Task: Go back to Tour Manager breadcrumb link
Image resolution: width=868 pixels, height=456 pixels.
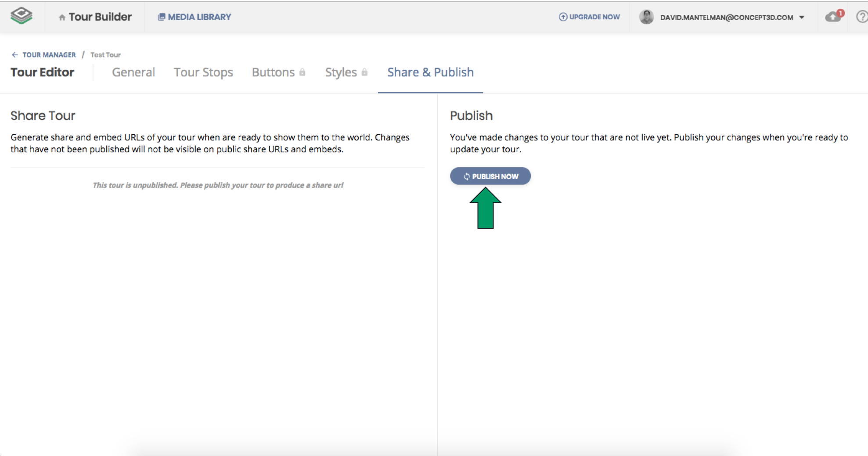Action: coord(49,55)
